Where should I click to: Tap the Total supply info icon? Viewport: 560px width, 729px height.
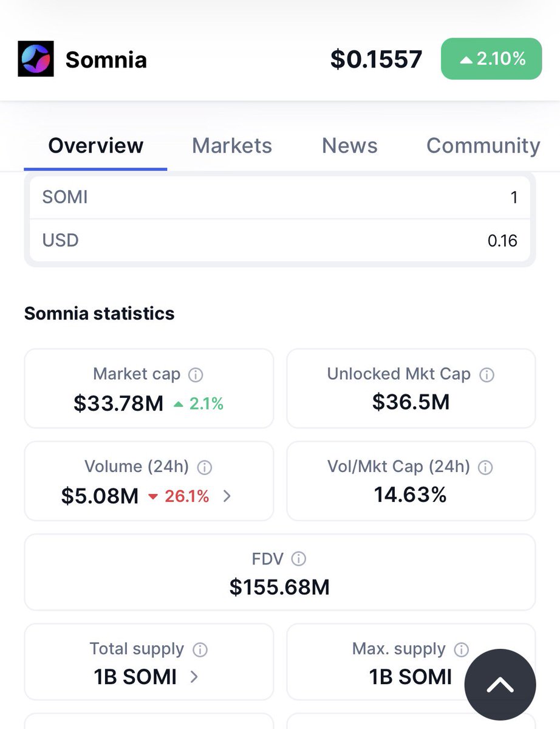pos(200,650)
